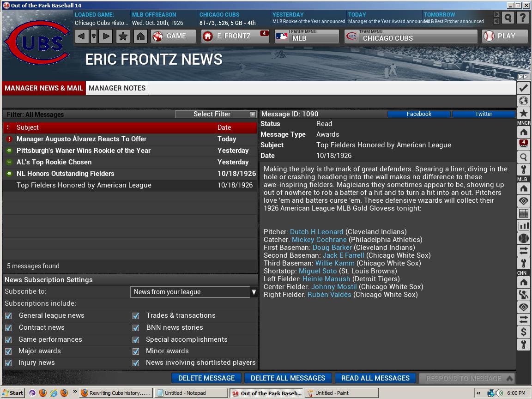Open the E. FRONTZ manager menu
Screen dimensions: 532x399
[x=235, y=36]
